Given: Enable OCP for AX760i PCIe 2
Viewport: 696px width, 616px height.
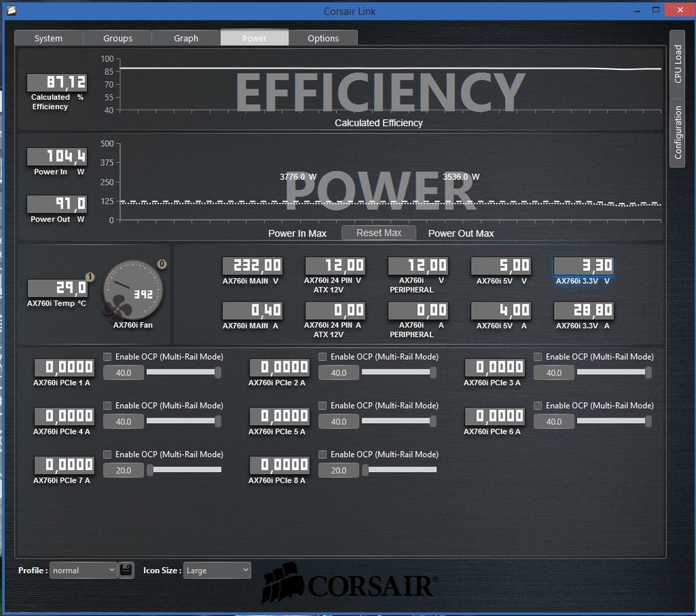Looking at the screenshot, I should pos(323,357).
